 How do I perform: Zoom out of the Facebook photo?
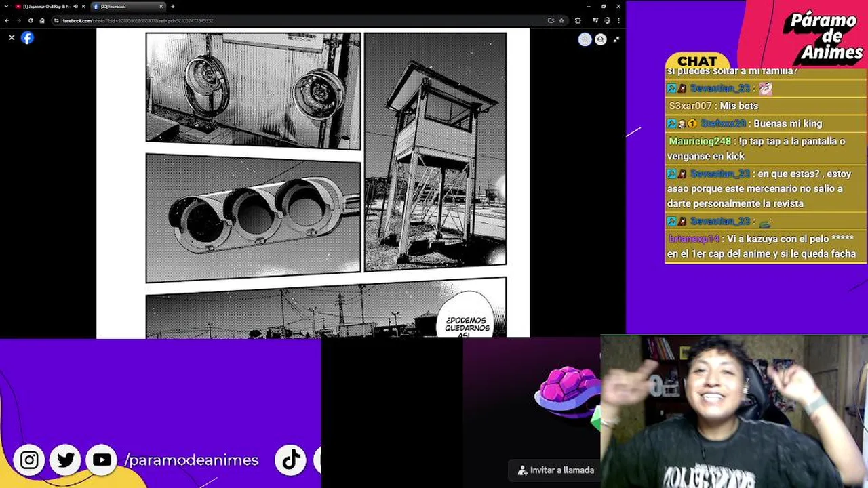coord(600,39)
